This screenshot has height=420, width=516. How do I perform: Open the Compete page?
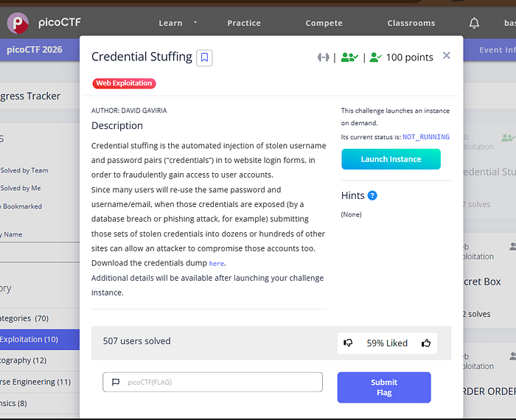(x=324, y=23)
